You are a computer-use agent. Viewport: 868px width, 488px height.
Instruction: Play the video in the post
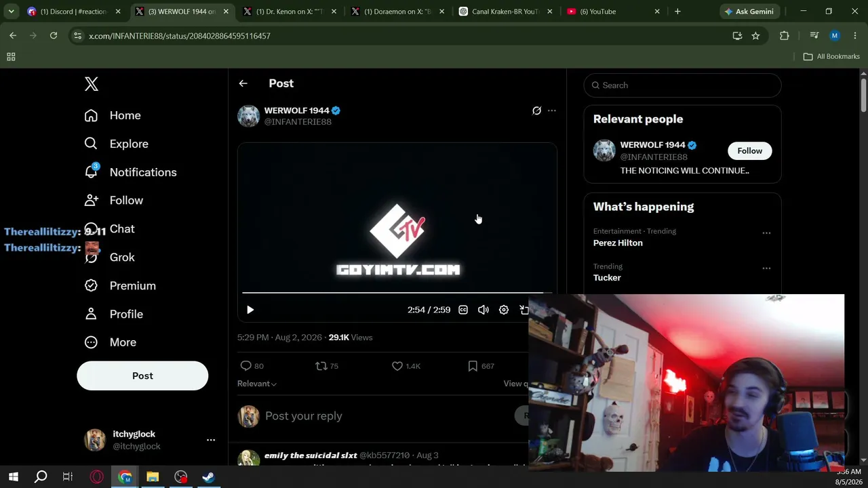(250, 310)
